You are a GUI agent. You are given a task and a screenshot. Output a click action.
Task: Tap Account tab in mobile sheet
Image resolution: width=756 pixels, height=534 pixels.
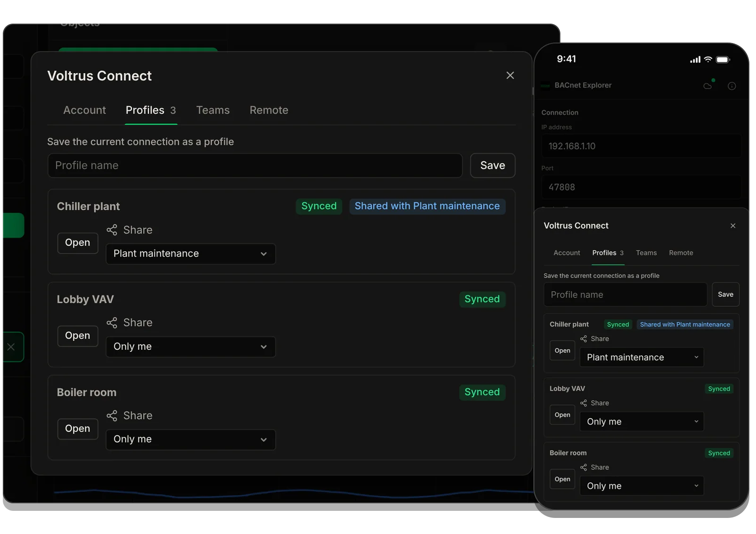567,253
